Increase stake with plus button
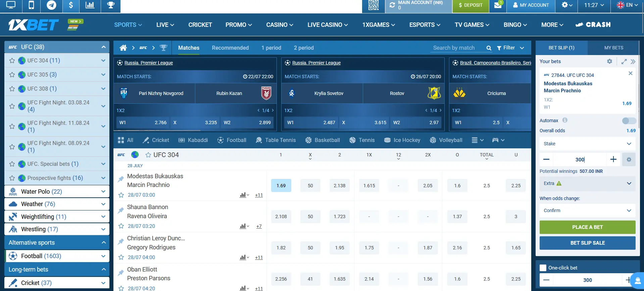The height and width of the screenshot is (291, 644). 613,159
